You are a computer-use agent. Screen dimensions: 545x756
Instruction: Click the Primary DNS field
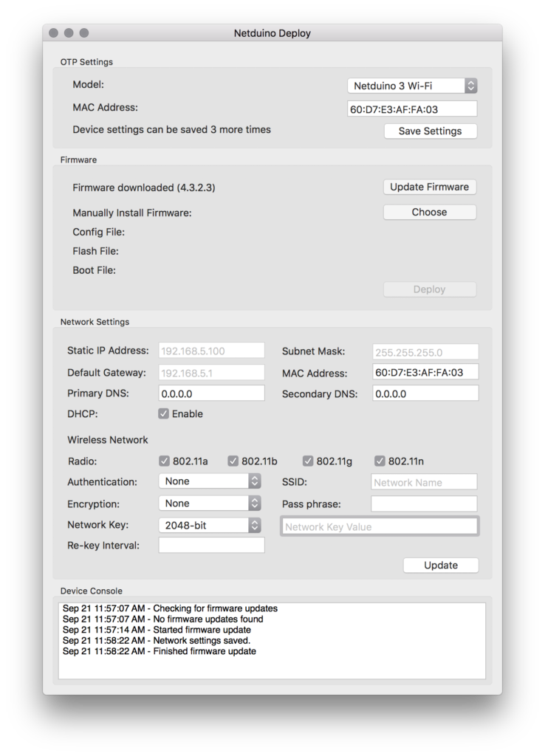coord(211,394)
